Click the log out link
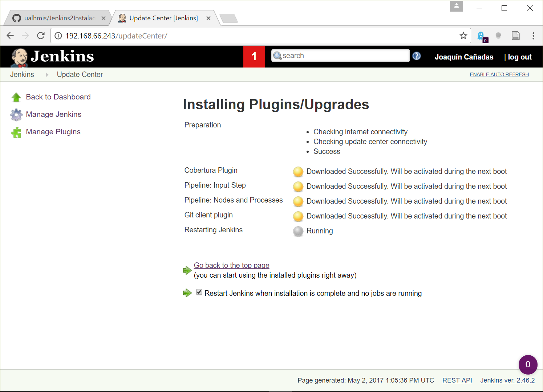The height and width of the screenshot is (392, 543). (x=520, y=57)
